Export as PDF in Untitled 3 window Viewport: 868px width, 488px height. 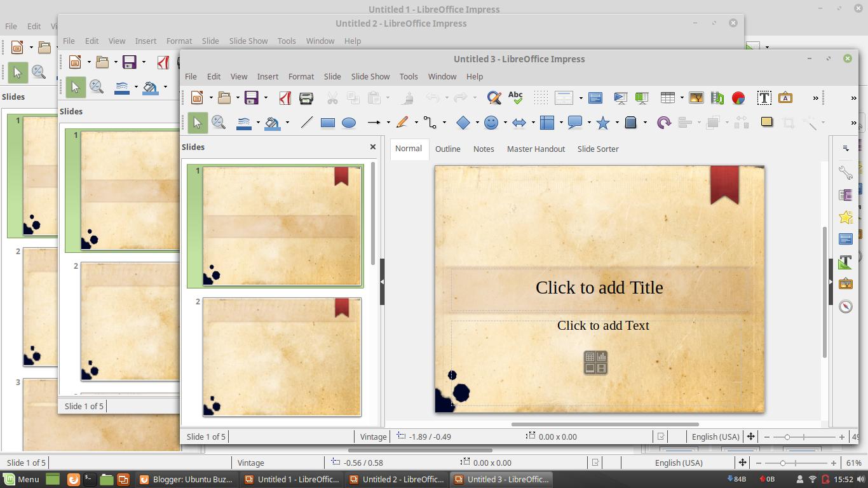click(x=285, y=98)
